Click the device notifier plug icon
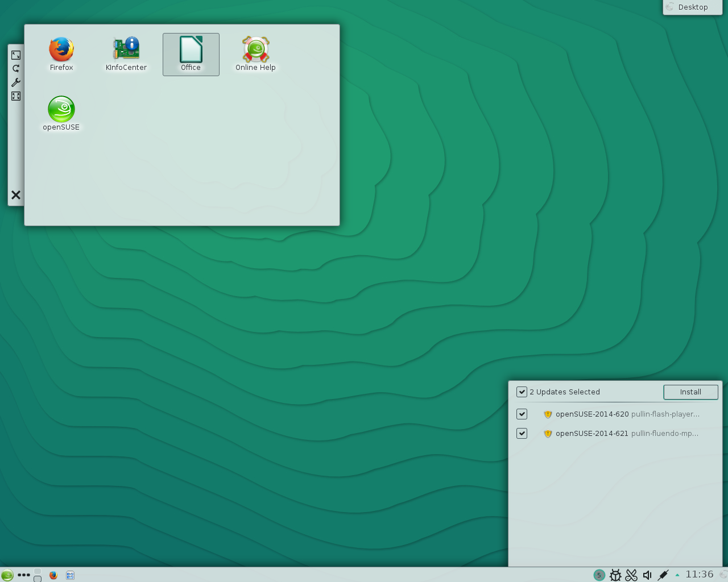Viewport: 728px width, 582px height. coord(663,575)
